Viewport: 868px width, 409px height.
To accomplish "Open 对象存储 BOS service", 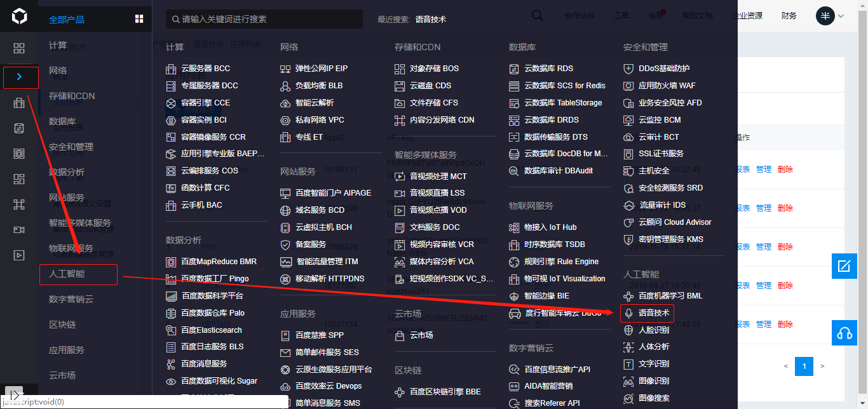I will (x=426, y=68).
